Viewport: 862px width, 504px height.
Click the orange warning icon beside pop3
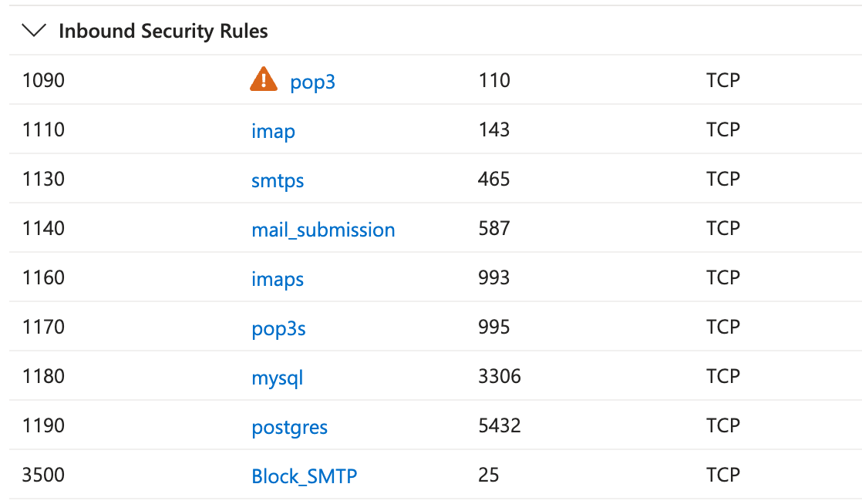click(x=264, y=79)
